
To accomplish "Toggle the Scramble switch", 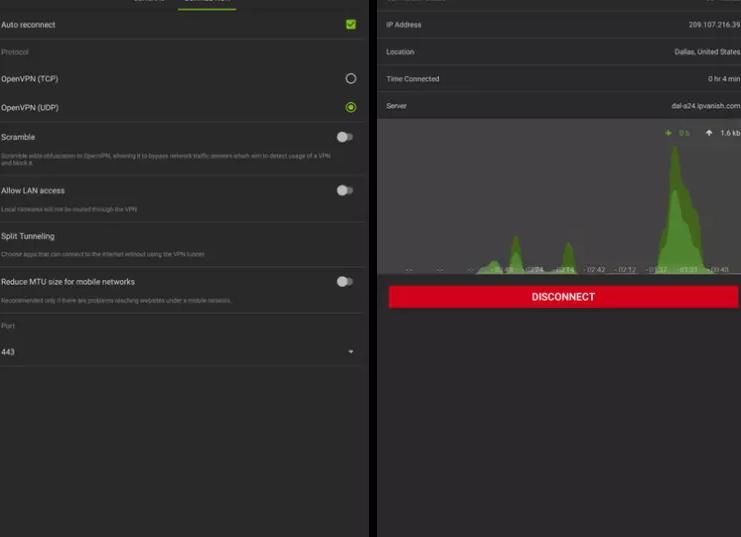I will [x=344, y=137].
